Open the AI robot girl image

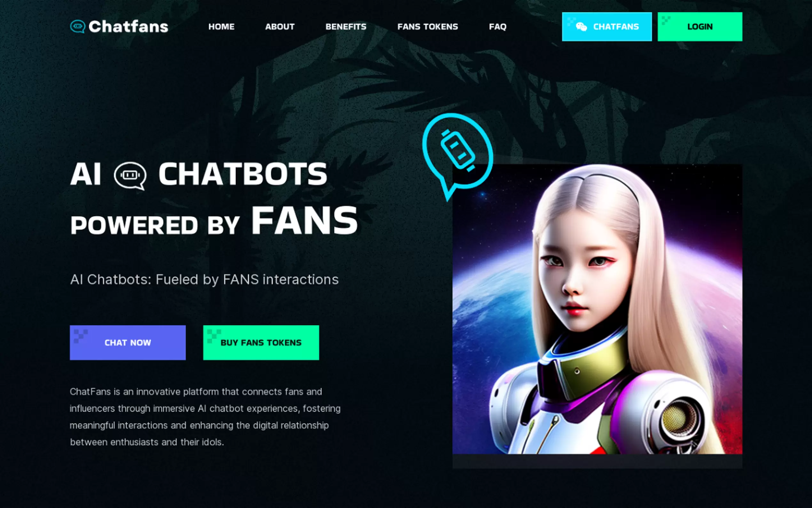coord(597,309)
